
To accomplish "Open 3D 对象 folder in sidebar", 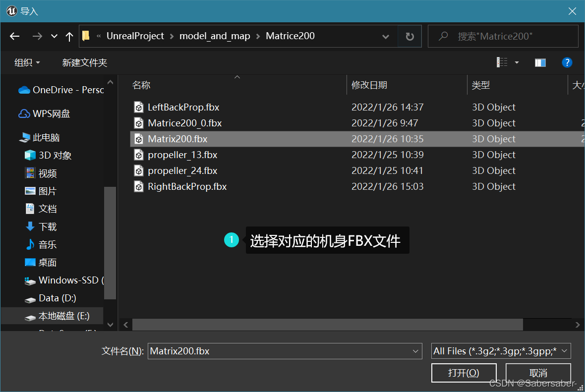I will [x=48, y=155].
